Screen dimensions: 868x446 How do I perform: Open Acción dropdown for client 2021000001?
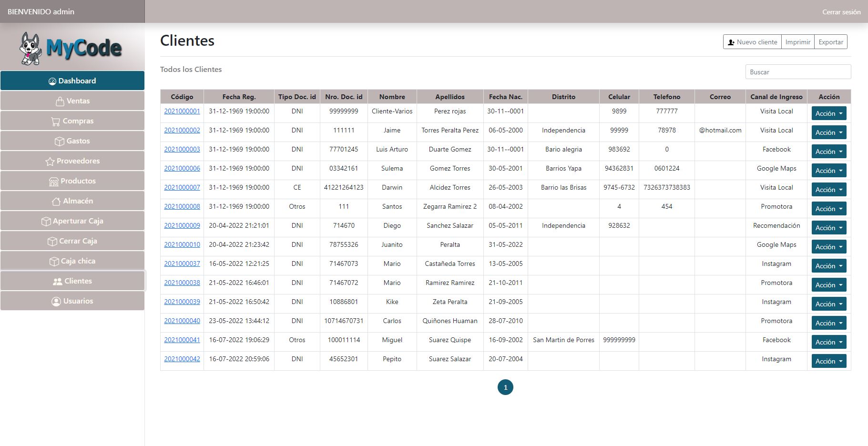point(828,113)
